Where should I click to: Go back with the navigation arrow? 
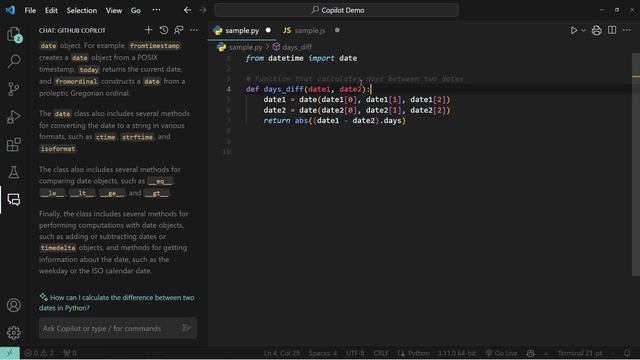click(187, 10)
